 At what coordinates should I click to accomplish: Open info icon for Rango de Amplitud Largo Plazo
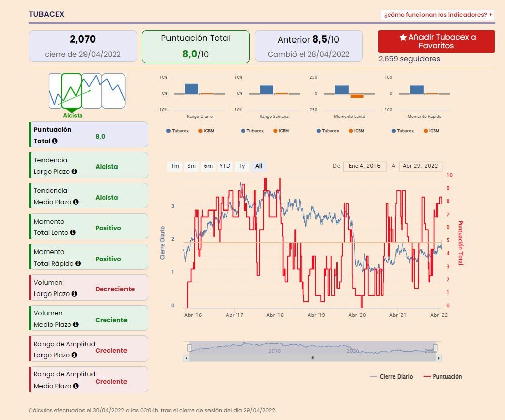point(74,355)
